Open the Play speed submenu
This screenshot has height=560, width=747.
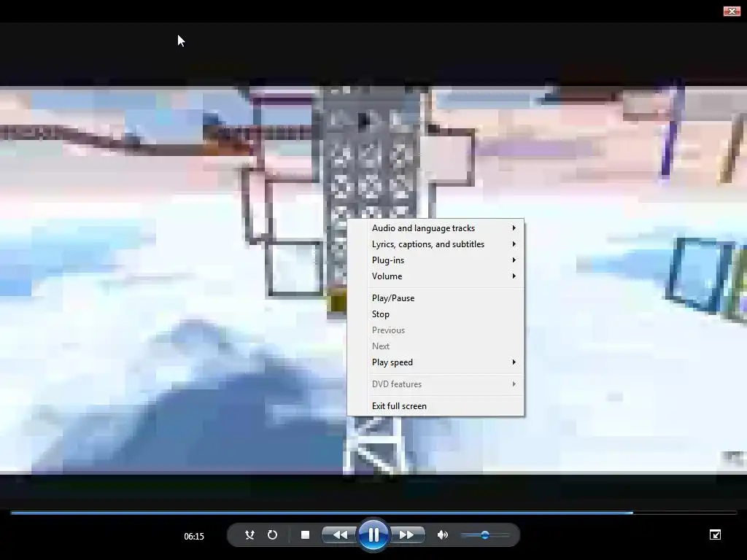[436, 362]
